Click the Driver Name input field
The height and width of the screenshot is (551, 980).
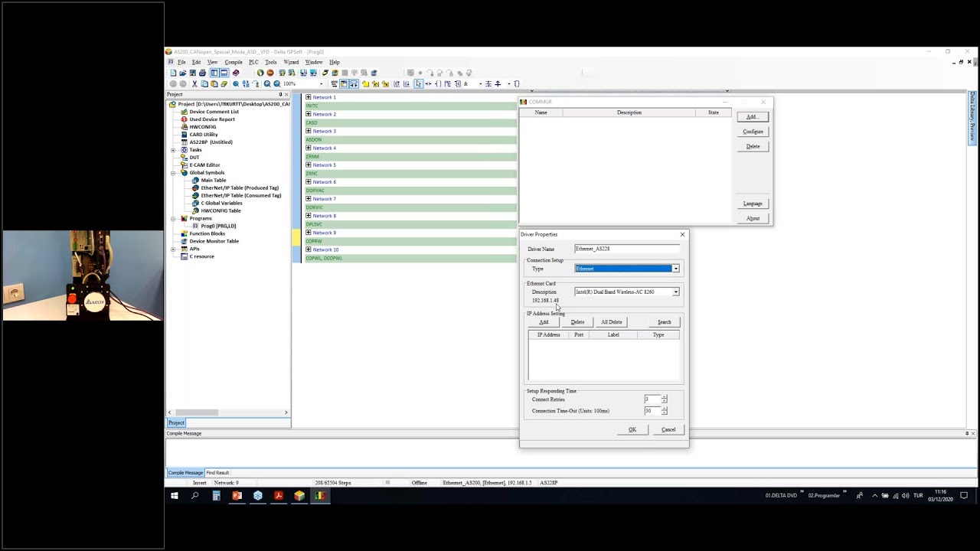(626, 249)
